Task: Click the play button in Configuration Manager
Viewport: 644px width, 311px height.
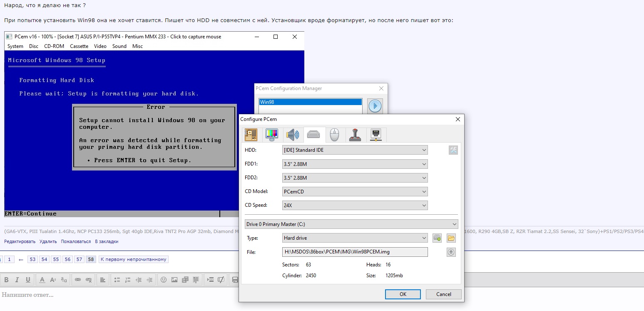Action: (x=375, y=106)
